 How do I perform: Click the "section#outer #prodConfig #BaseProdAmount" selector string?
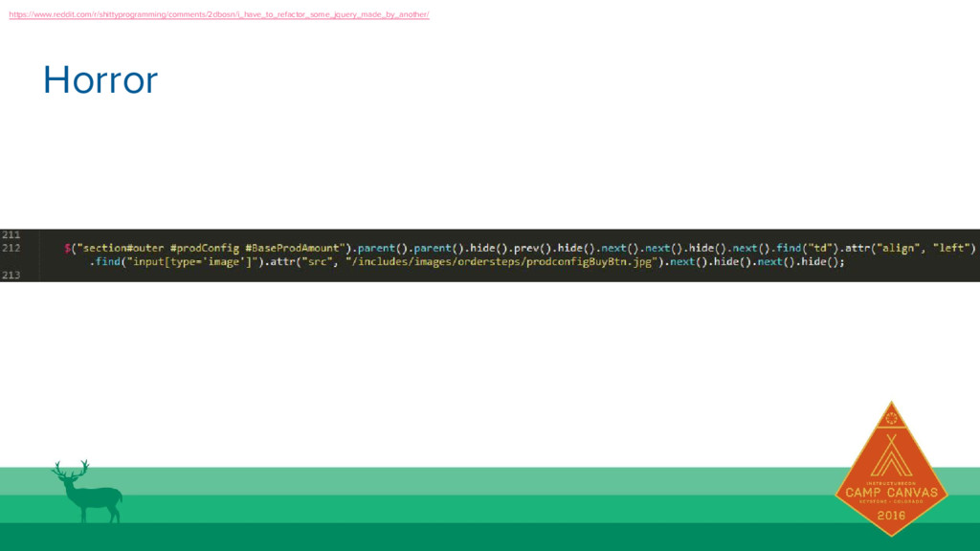tap(211, 248)
